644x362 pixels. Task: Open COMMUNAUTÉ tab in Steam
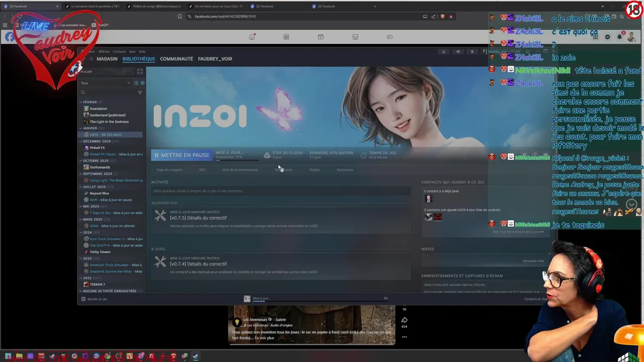pyautogui.click(x=176, y=59)
